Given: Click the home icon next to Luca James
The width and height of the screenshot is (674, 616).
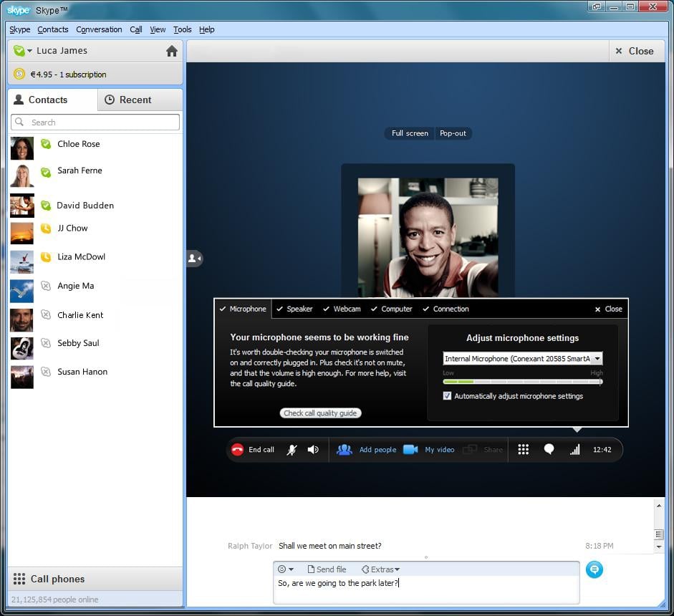Looking at the screenshot, I should [171, 51].
